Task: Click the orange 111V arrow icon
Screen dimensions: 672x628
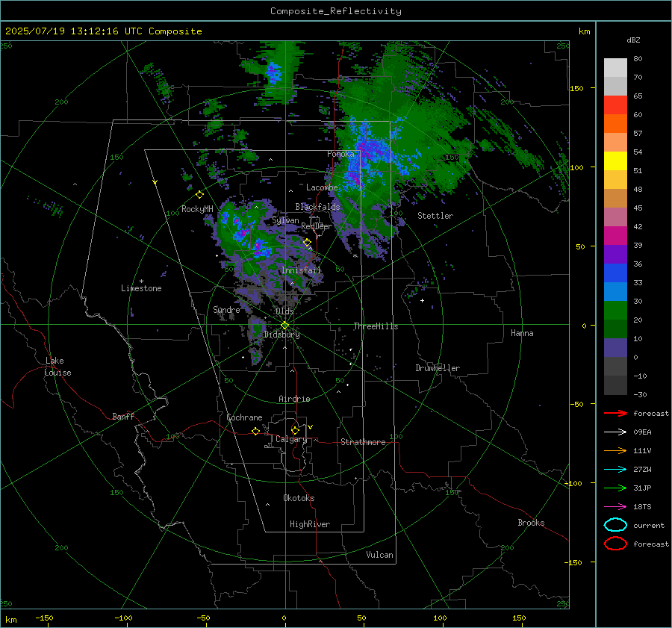Action: 615,450
